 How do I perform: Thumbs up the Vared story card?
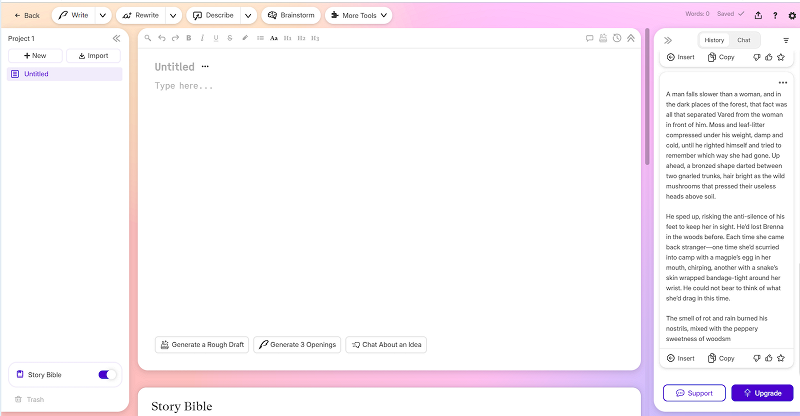769,358
